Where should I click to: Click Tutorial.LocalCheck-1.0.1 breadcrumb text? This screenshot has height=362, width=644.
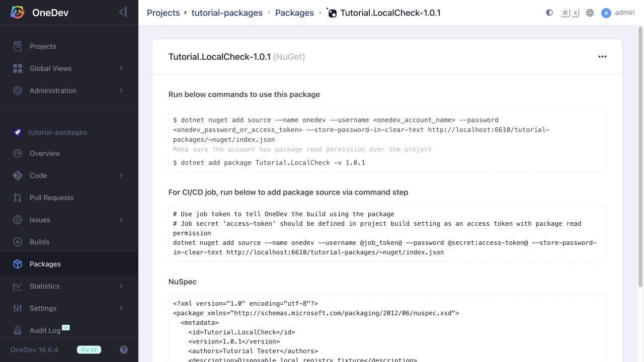(x=390, y=13)
